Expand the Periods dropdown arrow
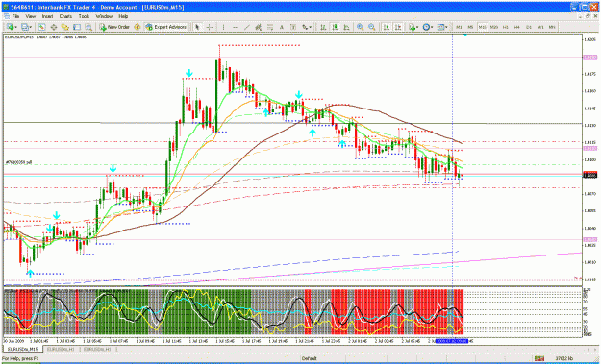The height and width of the screenshot is (364, 601). pyautogui.click(x=432, y=27)
